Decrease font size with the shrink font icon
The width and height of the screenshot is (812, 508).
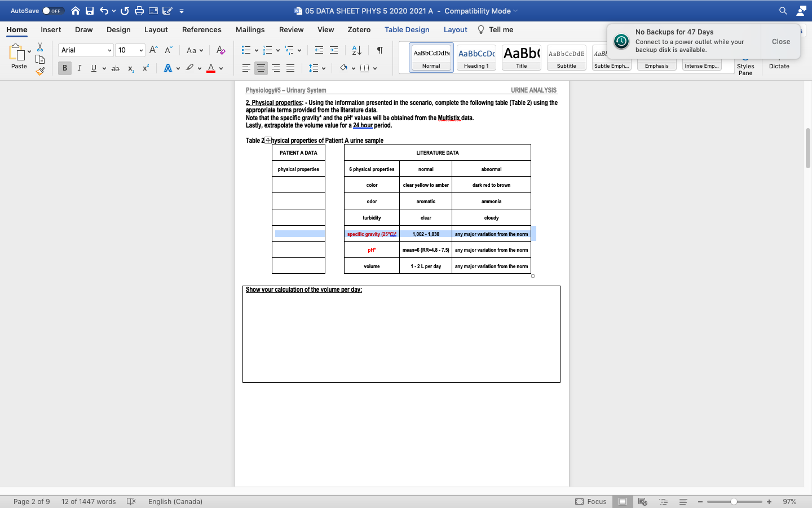coord(168,50)
